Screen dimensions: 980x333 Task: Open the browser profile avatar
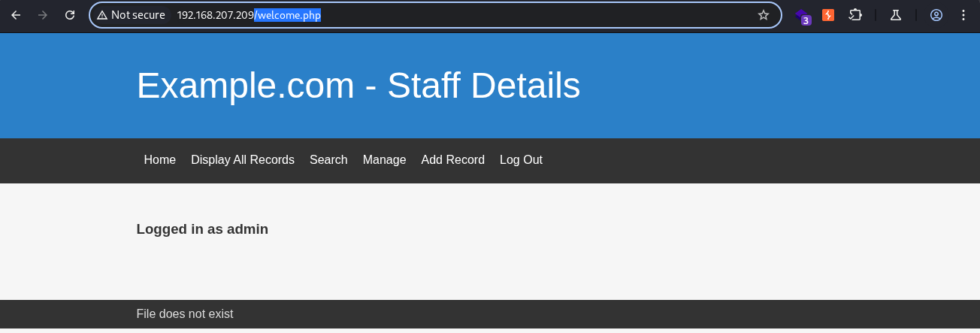(936, 15)
